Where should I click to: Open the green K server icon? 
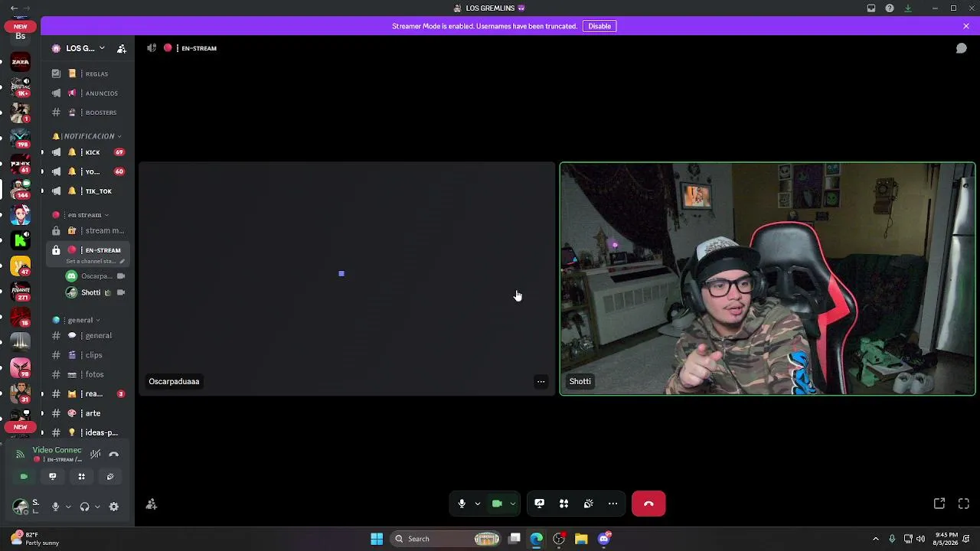click(21, 240)
